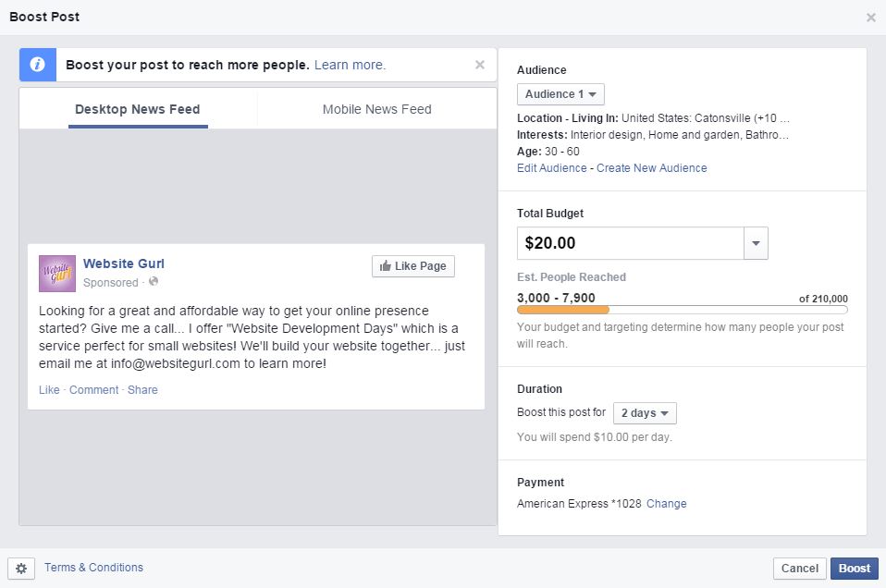Click Change payment method link
This screenshot has width=886, height=588.
coord(666,504)
